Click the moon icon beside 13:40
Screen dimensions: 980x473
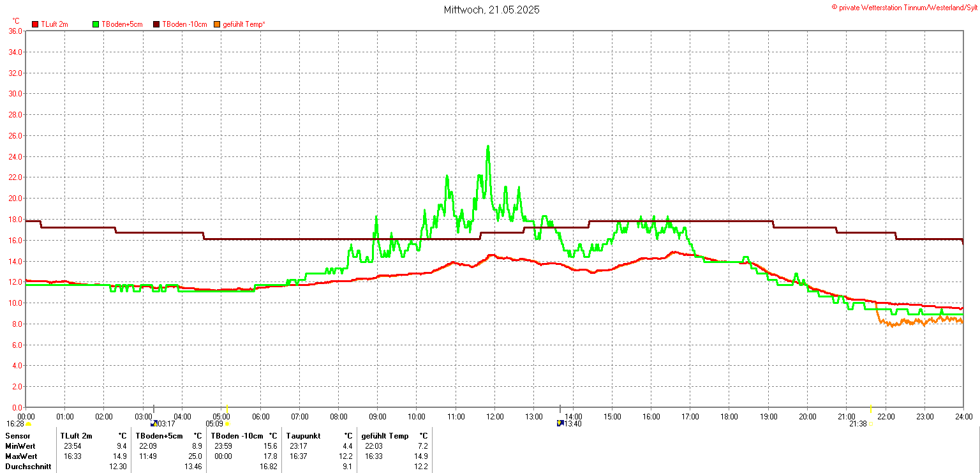(x=560, y=424)
